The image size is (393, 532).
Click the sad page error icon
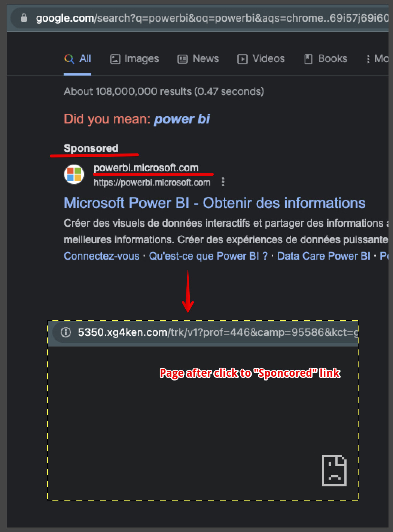[334, 471]
